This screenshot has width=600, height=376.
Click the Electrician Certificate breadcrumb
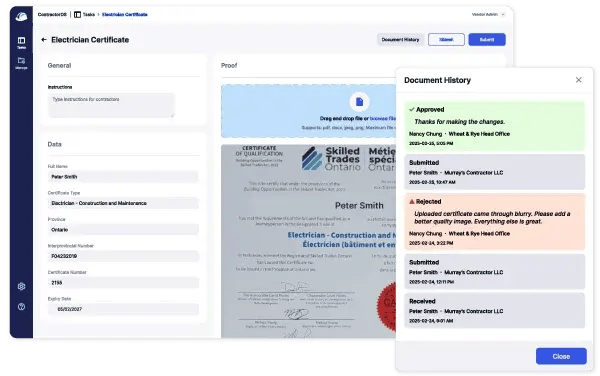[125, 15]
